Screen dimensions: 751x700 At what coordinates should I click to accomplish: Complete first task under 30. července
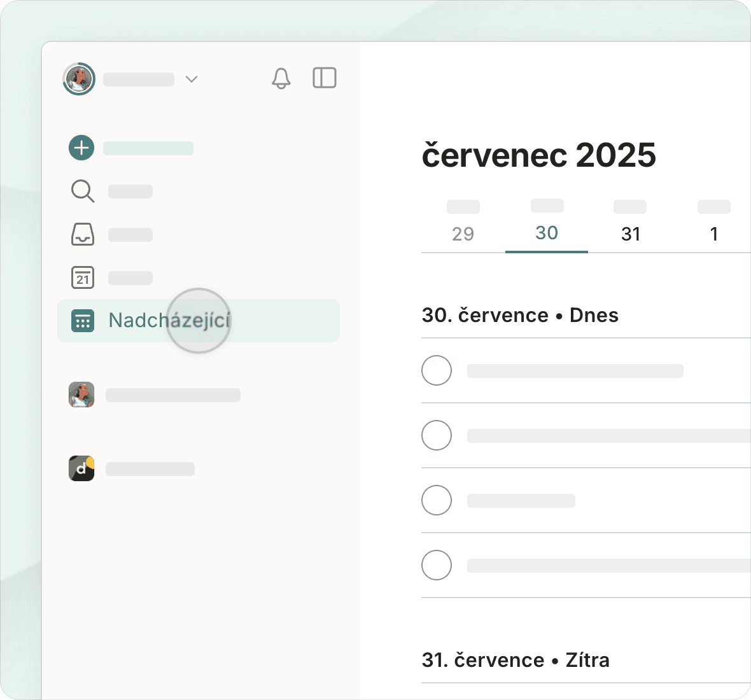pyautogui.click(x=437, y=370)
